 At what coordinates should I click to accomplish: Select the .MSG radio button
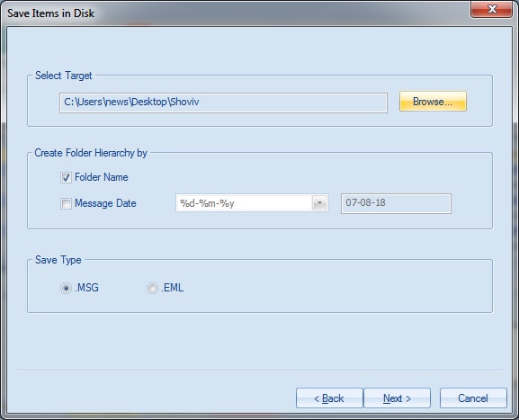(x=66, y=288)
